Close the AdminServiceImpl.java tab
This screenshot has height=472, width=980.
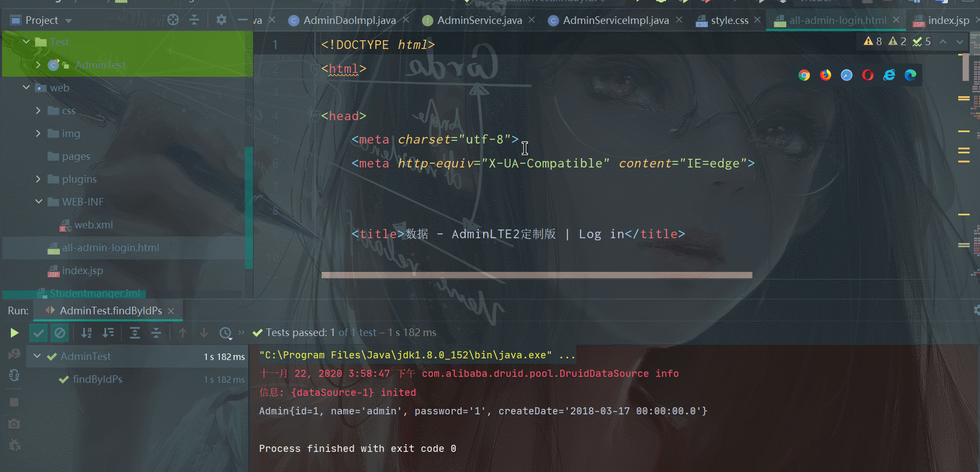coord(679,20)
